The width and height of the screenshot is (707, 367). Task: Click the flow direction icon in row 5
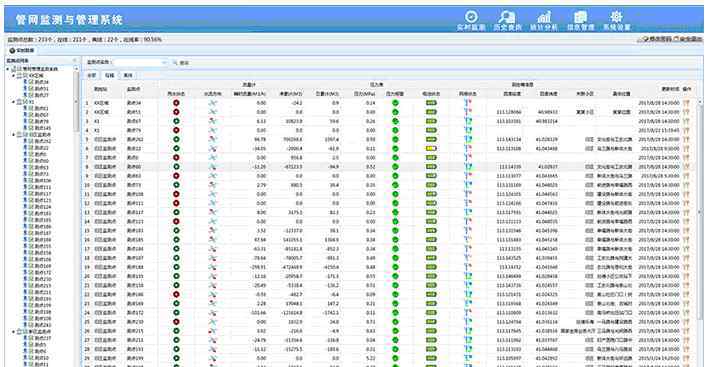coord(213,139)
